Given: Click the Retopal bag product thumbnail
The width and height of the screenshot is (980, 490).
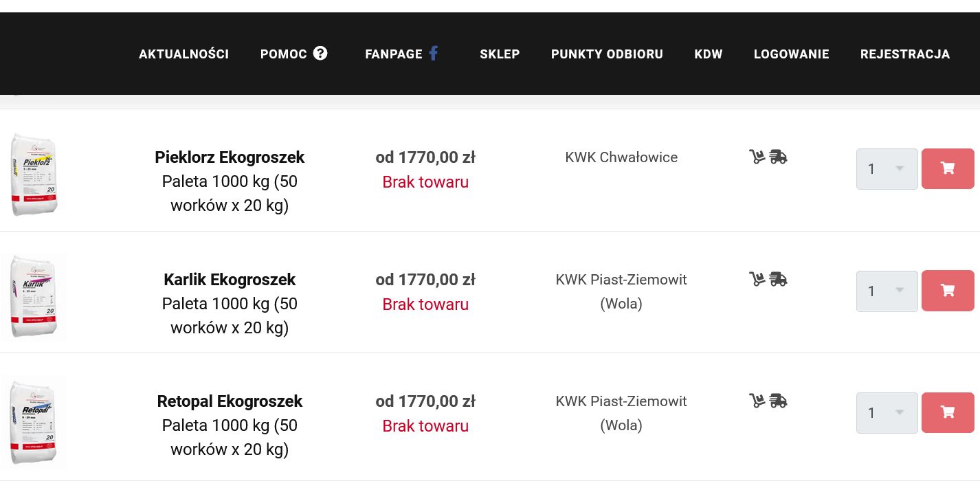Looking at the screenshot, I should (34, 421).
